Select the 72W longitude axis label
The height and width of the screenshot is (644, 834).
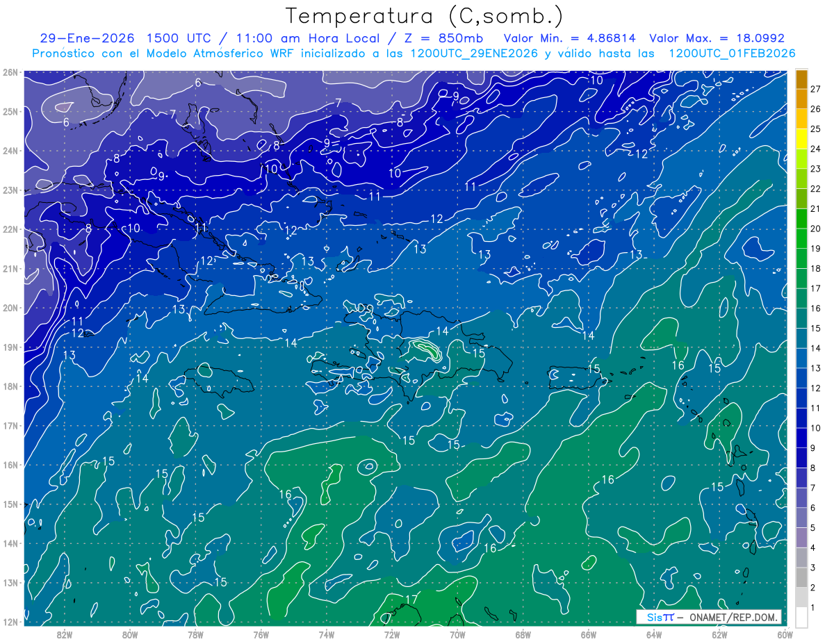(x=392, y=635)
